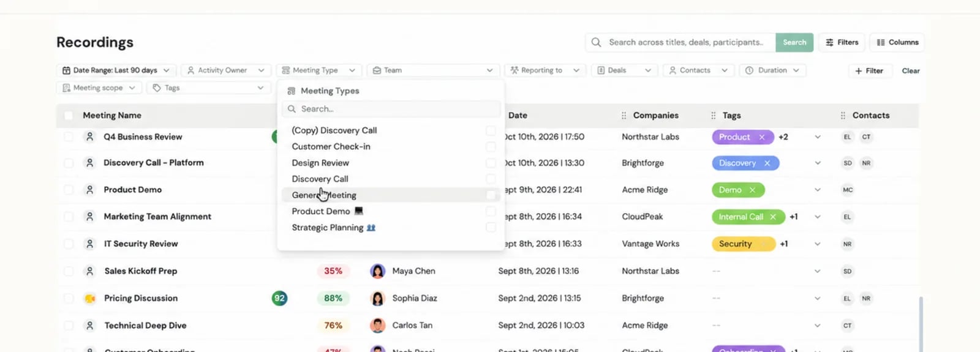Focus the search across titles, deals field

pyautogui.click(x=681, y=42)
